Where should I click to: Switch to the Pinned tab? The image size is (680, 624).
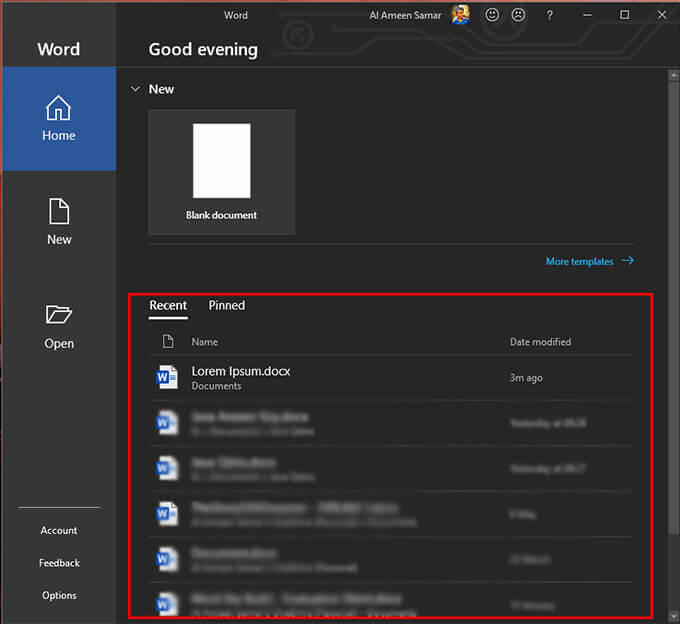pyautogui.click(x=227, y=305)
